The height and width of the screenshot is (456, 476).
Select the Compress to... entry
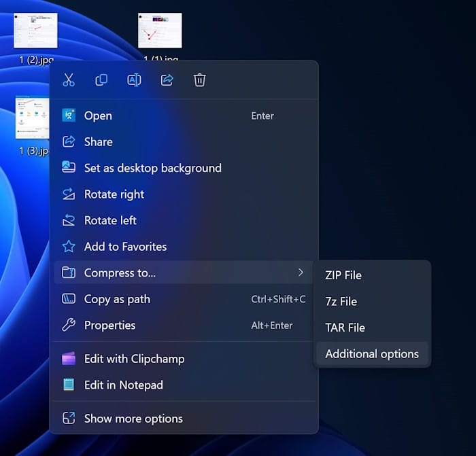click(183, 273)
